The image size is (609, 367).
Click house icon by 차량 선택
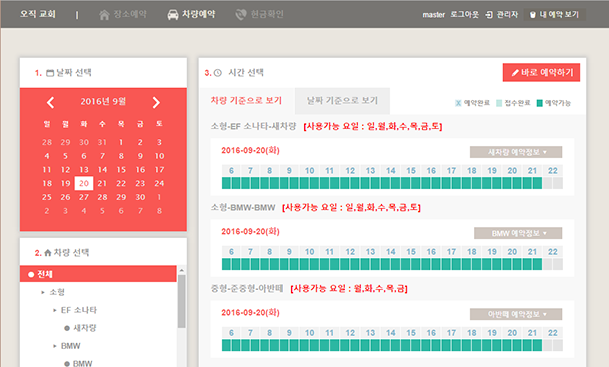pyautogui.click(x=48, y=253)
